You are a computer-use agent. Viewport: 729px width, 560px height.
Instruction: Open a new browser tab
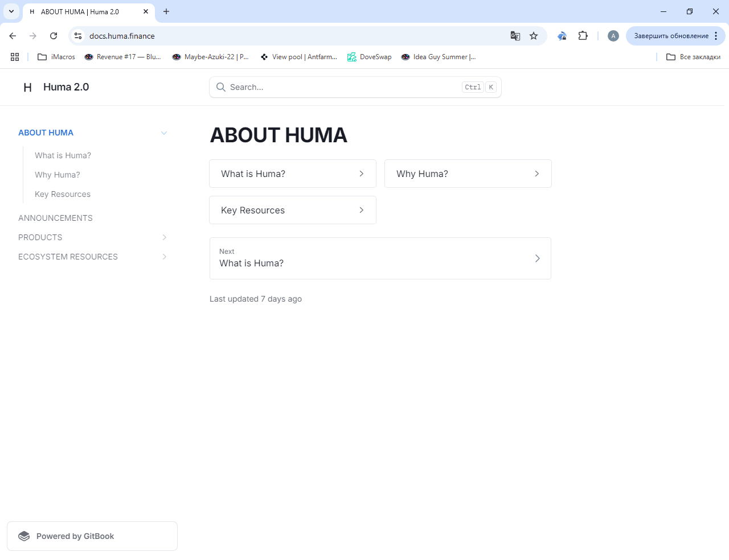166,11
